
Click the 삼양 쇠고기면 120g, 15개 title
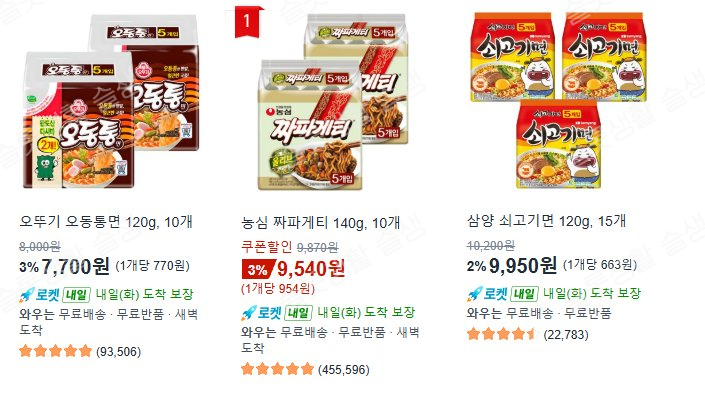click(546, 221)
